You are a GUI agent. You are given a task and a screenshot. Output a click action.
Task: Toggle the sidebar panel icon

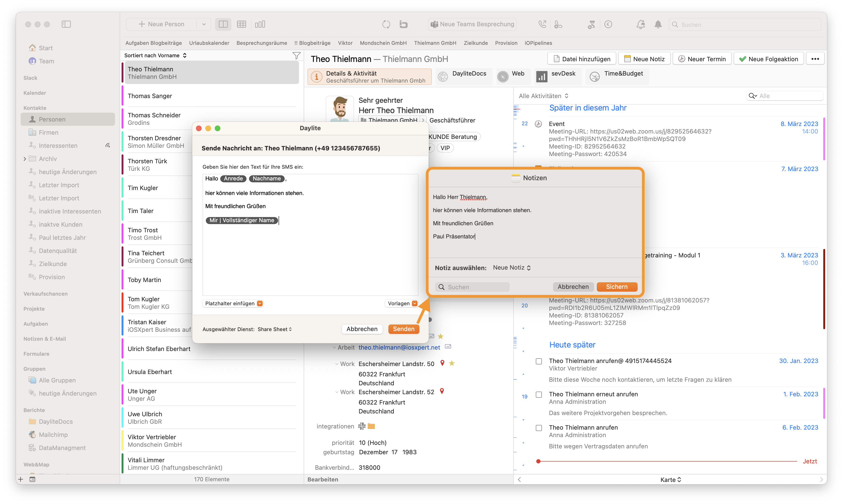[66, 24]
